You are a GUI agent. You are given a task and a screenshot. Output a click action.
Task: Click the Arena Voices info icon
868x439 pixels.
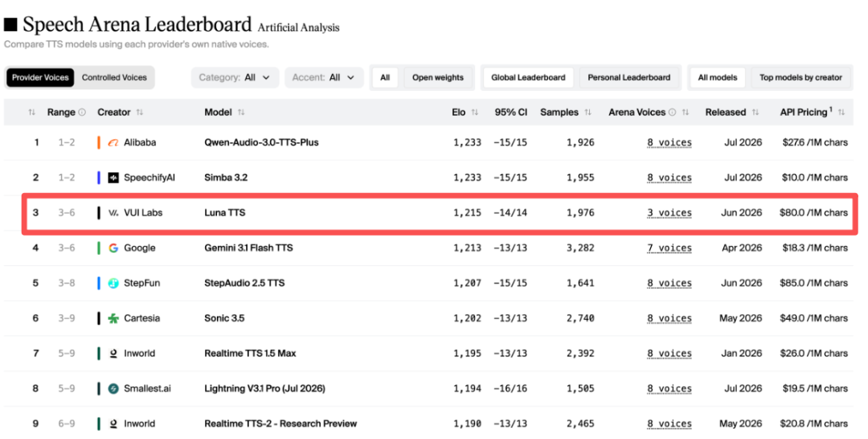point(672,113)
